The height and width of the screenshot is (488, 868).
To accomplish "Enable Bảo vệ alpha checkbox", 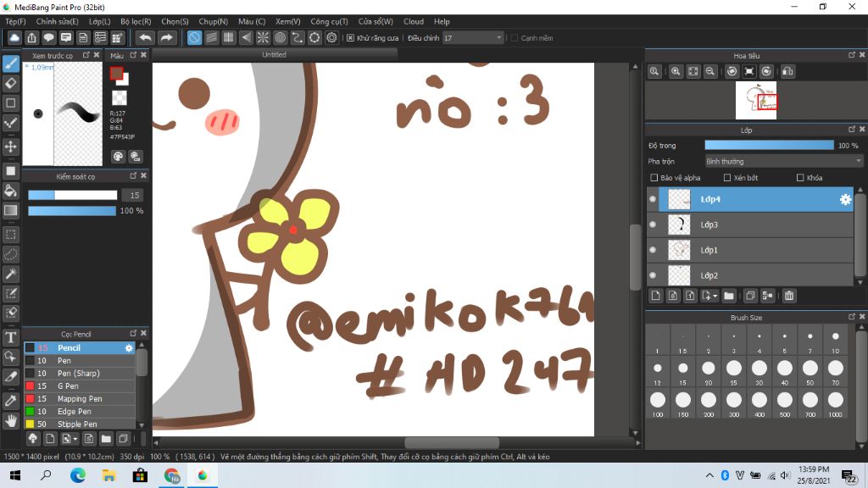I will tap(654, 178).
